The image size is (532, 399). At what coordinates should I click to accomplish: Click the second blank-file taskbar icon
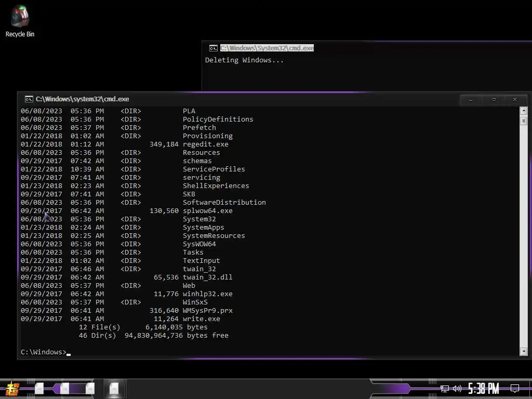[64, 389]
